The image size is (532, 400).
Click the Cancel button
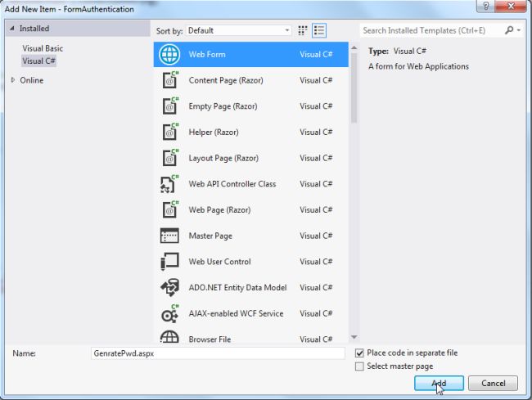coord(493,383)
